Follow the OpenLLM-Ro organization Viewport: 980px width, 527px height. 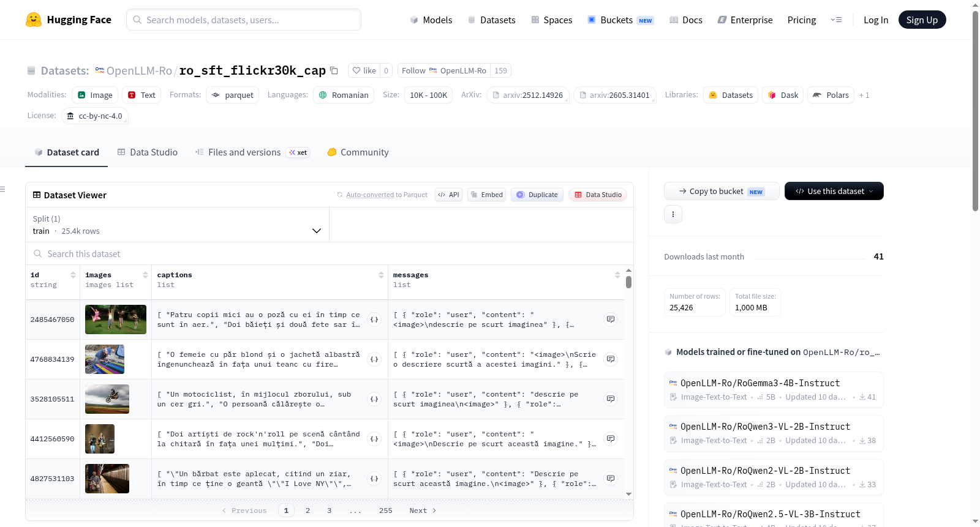[x=445, y=70]
